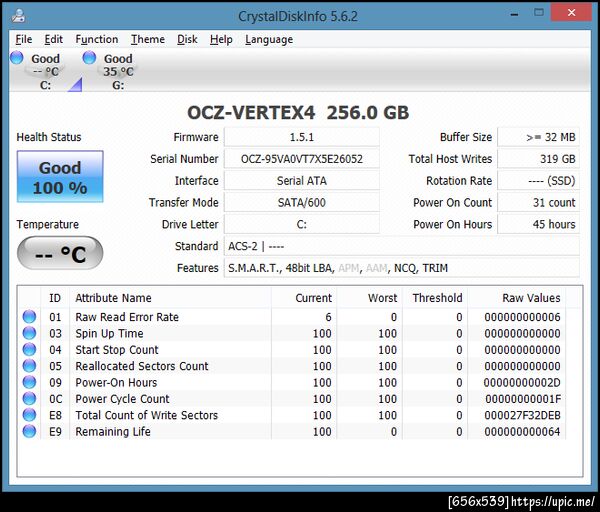
Task: Click the Good 100 % health status button
Action: pos(60,176)
